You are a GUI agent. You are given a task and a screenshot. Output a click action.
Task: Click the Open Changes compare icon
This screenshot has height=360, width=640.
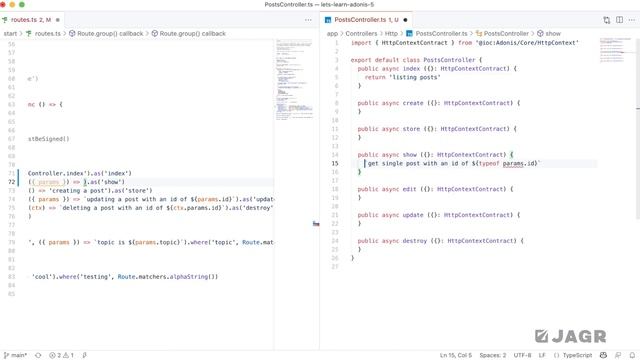click(607, 20)
